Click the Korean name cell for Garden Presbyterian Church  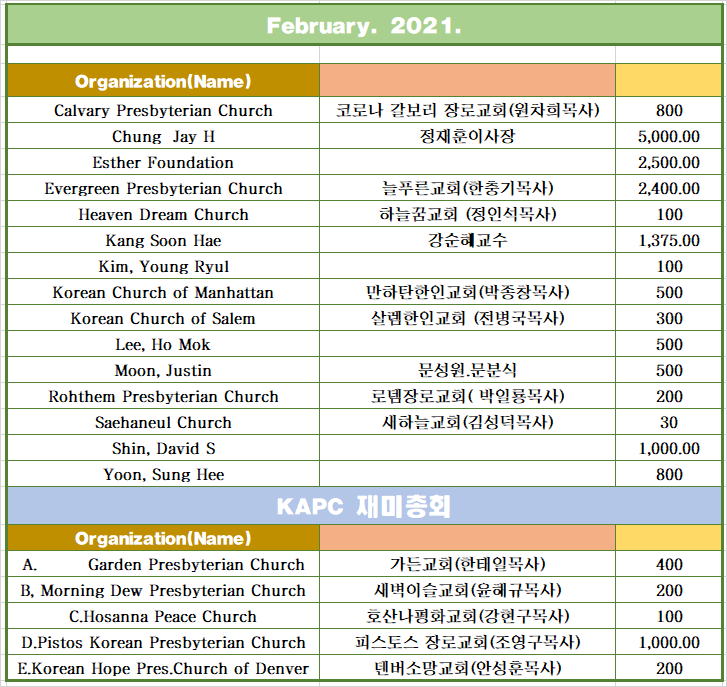tap(467, 564)
